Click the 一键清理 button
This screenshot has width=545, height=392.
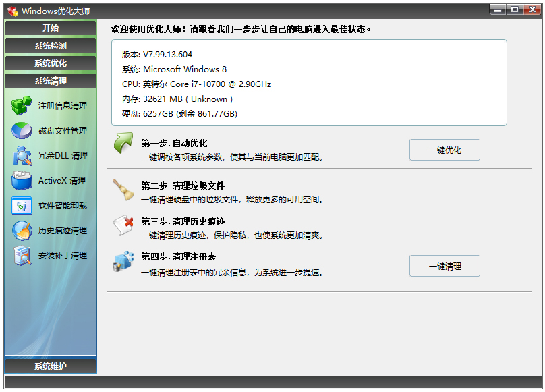coord(444,266)
